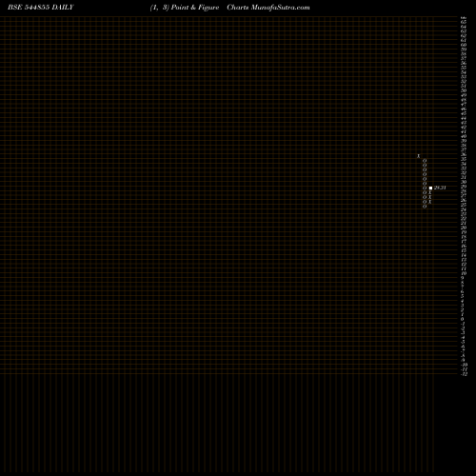Select the -10 label on the price axis
This screenshot has width=476, height=476.
click(x=465, y=365)
